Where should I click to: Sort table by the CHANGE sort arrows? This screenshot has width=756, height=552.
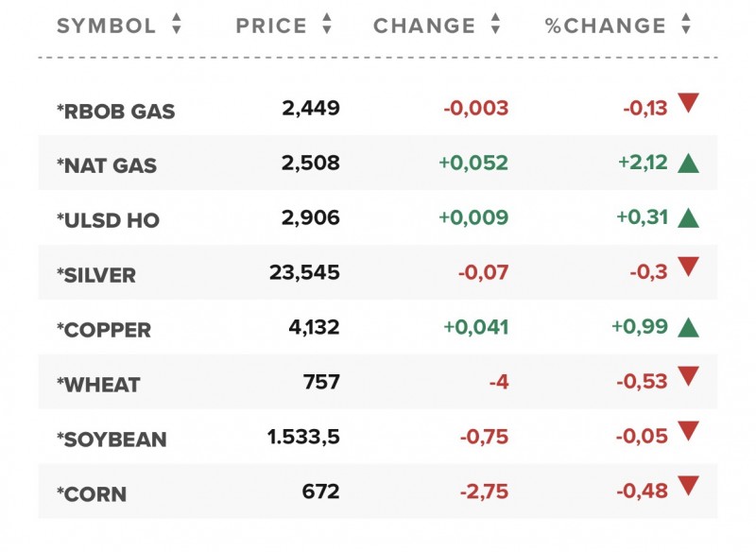(x=495, y=26)
